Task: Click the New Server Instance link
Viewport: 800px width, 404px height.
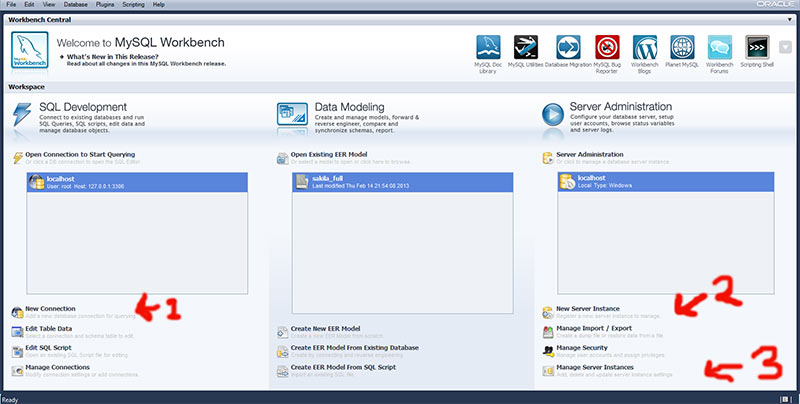Action: [x=588, y=309]
